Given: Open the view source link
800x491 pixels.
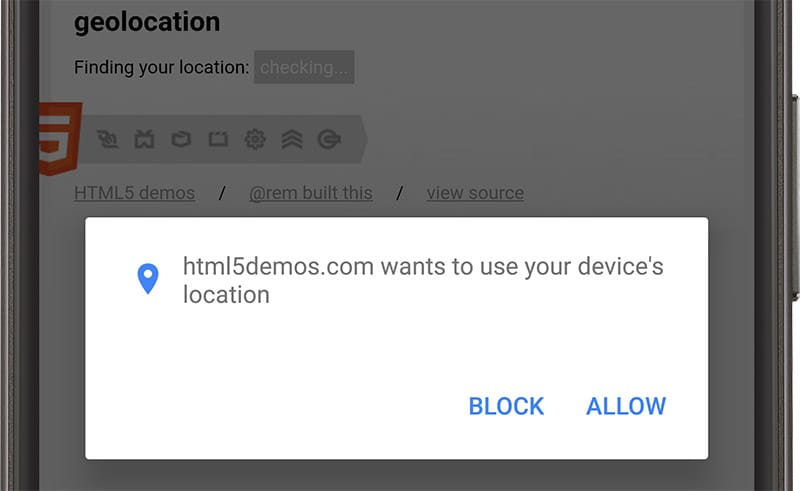Looking at the screenshot, I should tap(475, 193).
